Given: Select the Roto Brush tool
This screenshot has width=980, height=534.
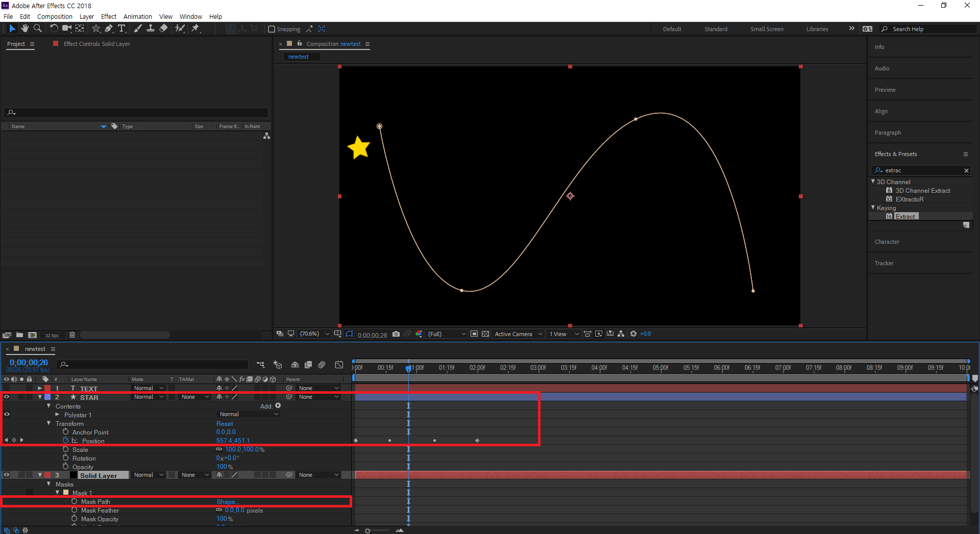Looking at the screenshot, I should 180,29.
